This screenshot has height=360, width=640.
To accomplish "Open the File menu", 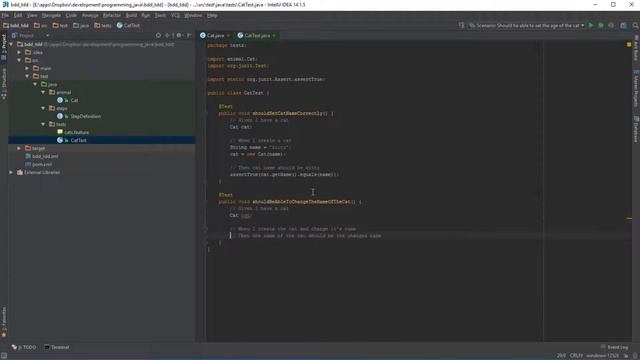I will pos(5,15).
